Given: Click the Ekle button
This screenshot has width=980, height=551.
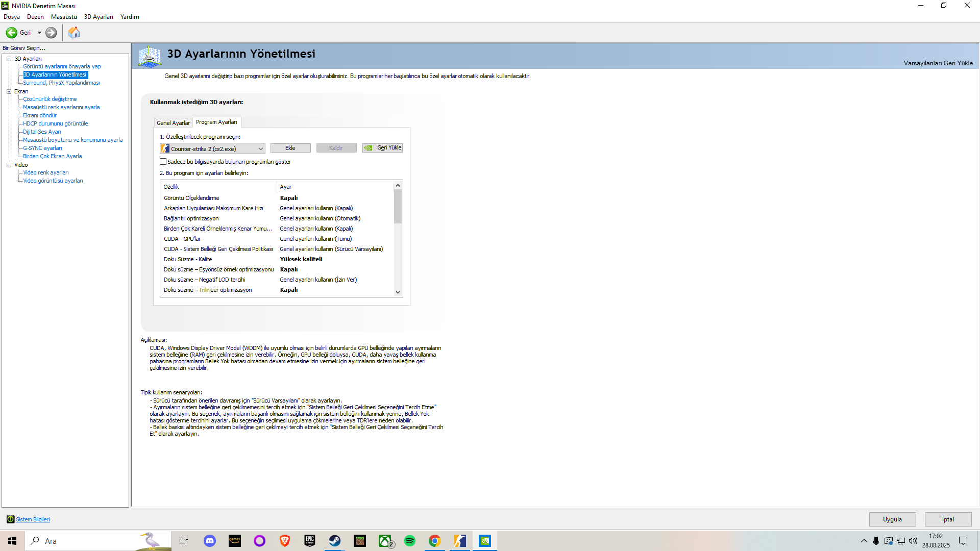Looking at the screenshot, I should 290,148.
